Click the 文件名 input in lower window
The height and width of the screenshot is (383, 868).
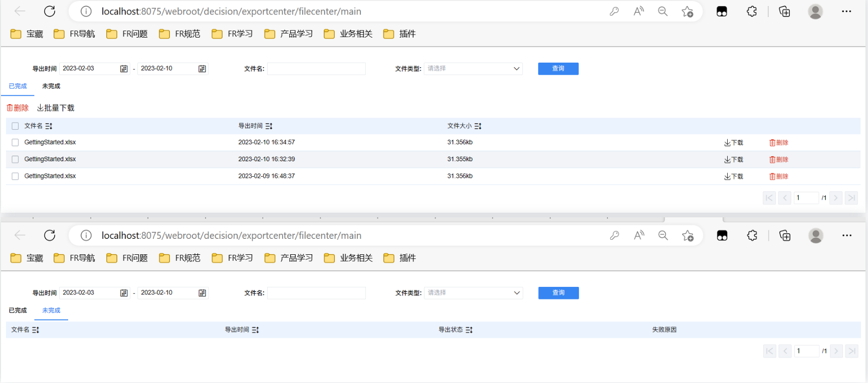(316, 293)
